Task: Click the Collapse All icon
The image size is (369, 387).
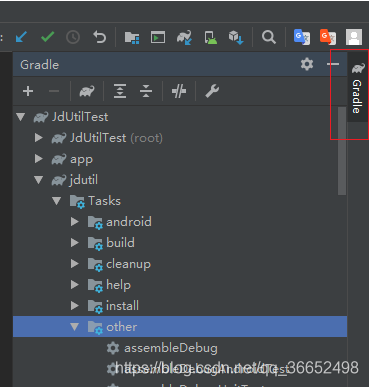Action: click(x=146, y=91)
